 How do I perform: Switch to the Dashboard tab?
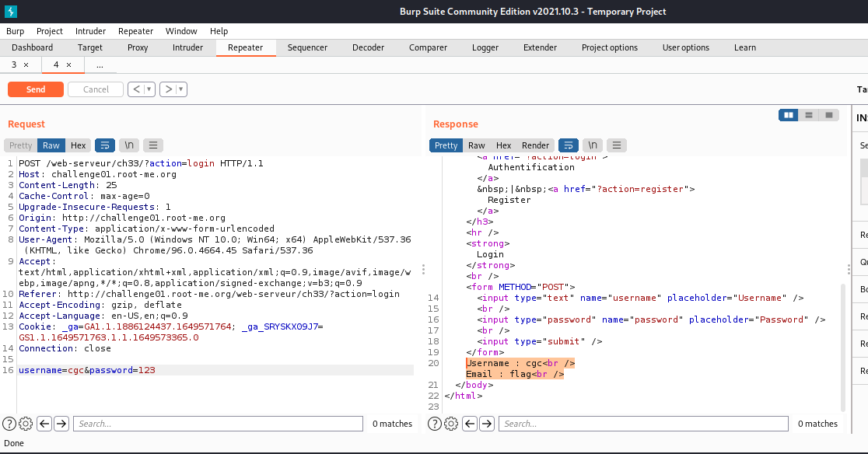coord(32,47)
